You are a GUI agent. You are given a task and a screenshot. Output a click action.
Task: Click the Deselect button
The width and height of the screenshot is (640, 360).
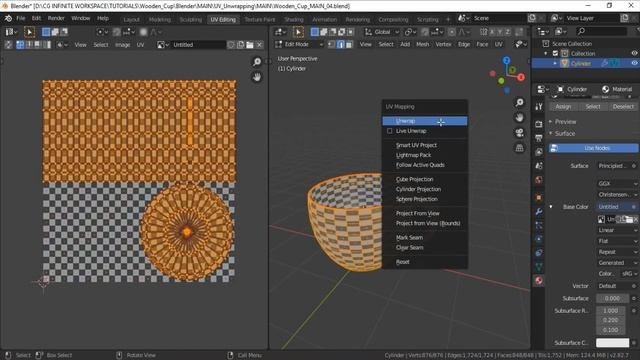(623, 107)
